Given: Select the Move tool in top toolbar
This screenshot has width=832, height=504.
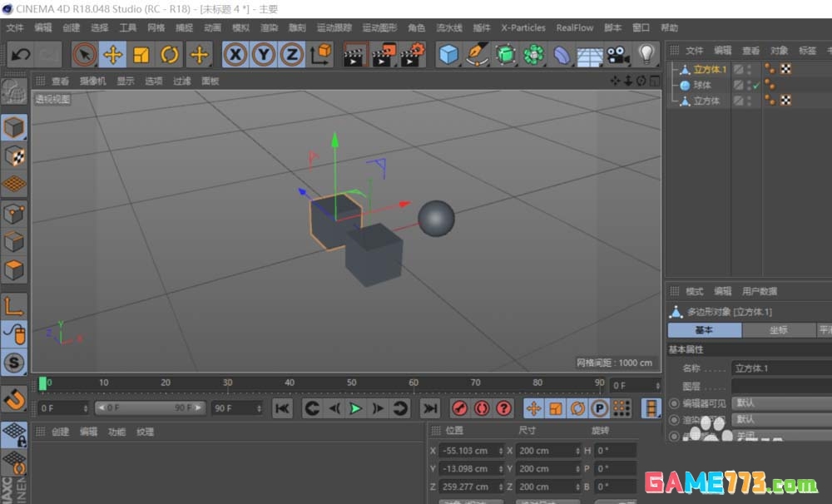Looking at the screenshot, I should point(112,56).
